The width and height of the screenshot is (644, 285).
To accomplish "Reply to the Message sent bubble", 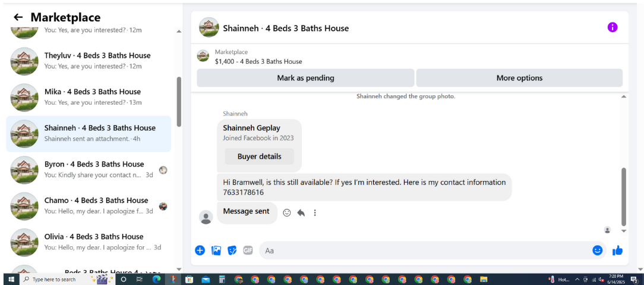I will (301, 212).
